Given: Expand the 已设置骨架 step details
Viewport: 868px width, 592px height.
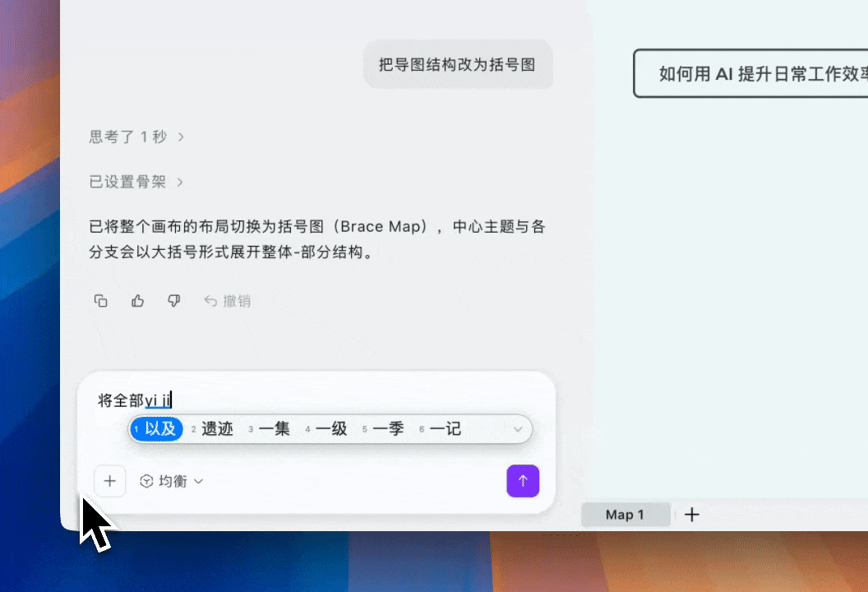Looking at the screenshot, I should pos(136,182).
